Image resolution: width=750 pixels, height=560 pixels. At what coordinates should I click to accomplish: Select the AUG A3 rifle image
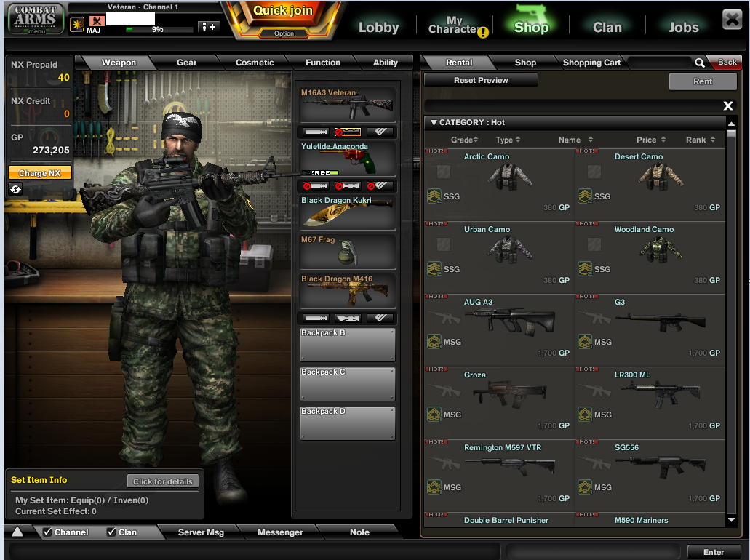coord(510,321)
